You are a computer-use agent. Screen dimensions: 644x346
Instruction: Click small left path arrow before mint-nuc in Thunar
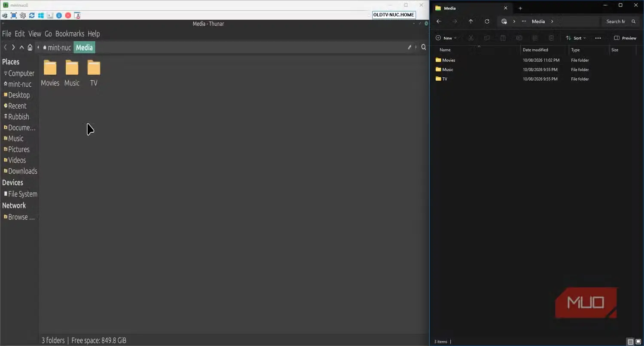tap(38, 48)
